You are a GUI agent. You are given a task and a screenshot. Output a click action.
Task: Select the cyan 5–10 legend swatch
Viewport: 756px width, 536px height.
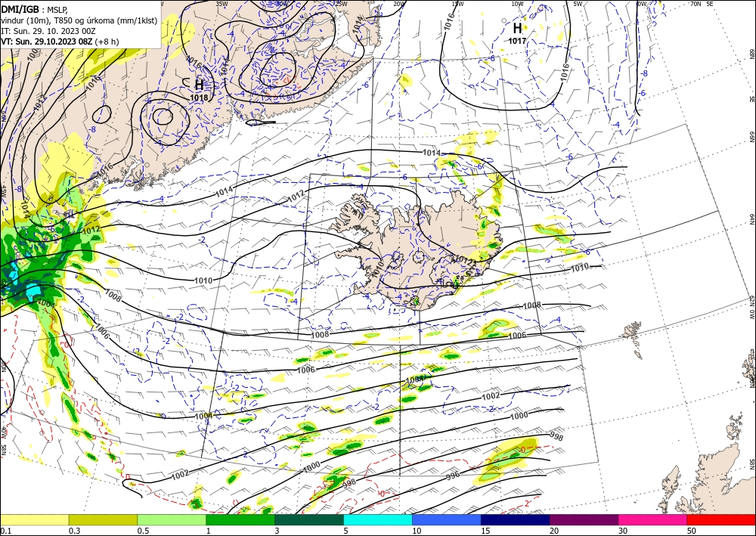pyautogui.click(x=378, y=519)
